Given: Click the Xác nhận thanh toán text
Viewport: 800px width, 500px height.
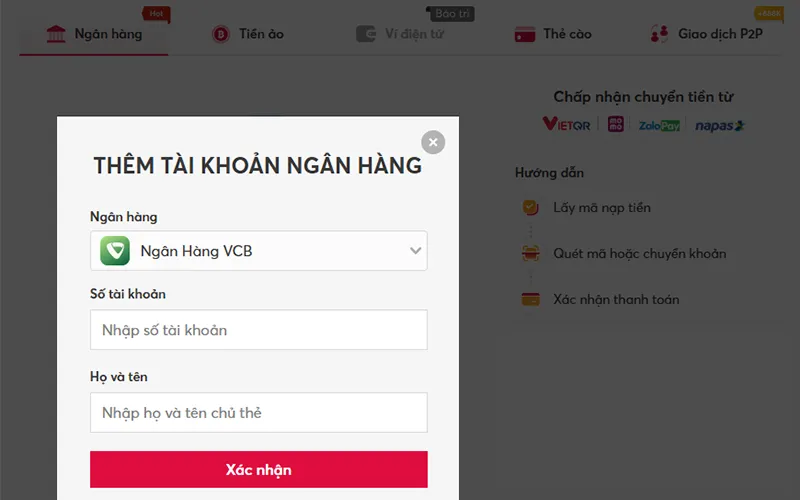Looking at the screenshot, I should pos(616,299).
